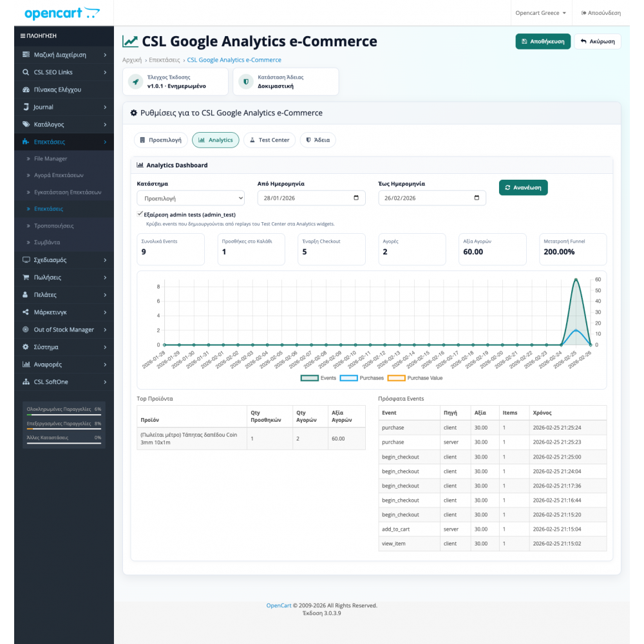Collapse the Επεκτάσεις menu chevron
644x644 pixels.
tap(105, 142)
